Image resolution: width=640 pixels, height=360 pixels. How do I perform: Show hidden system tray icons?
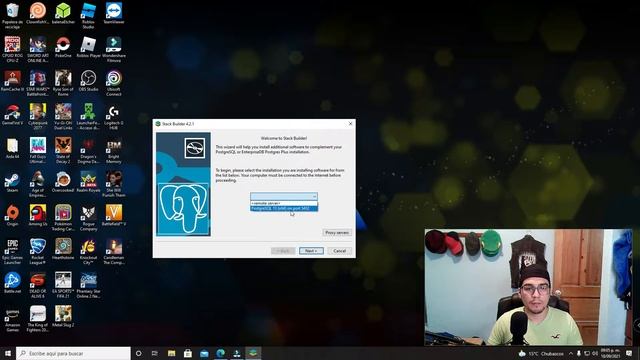[571, 353]
